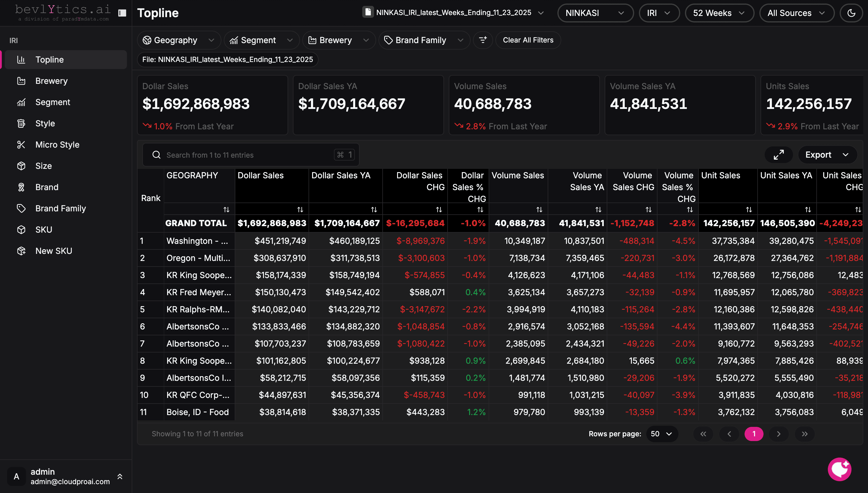Open the chat assistant bubble
The image size is (868, 493).
840,469
